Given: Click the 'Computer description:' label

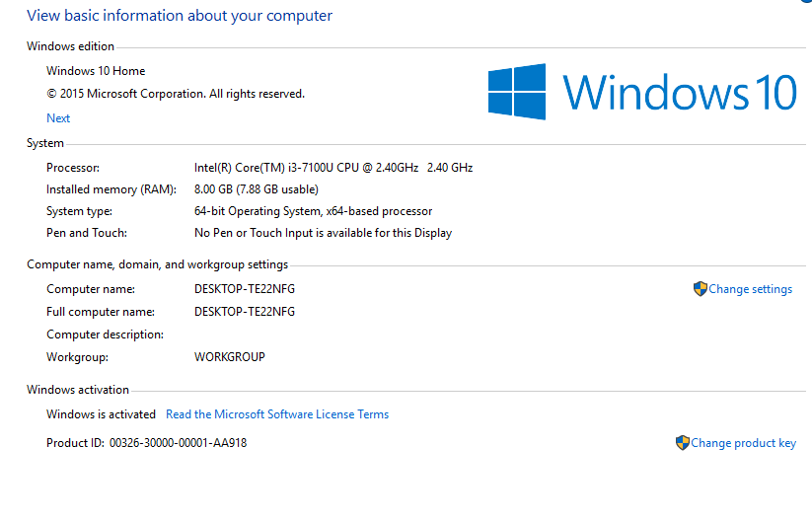Looking at the screenshot, I should (x=106, y=335).
